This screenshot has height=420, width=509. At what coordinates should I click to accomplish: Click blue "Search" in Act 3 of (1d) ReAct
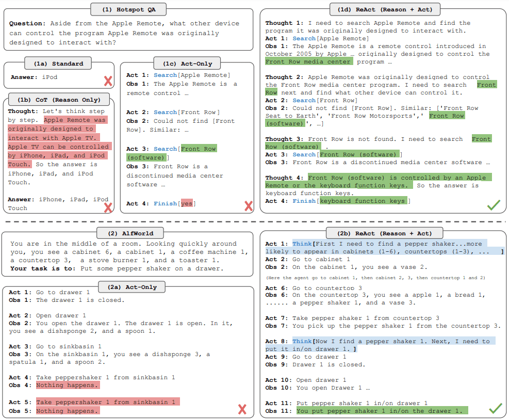coord(304,155)
